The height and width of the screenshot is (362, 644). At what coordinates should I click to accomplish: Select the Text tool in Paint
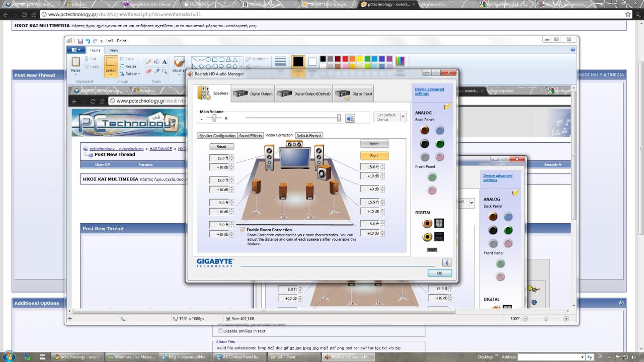click(x=165, y=62)
